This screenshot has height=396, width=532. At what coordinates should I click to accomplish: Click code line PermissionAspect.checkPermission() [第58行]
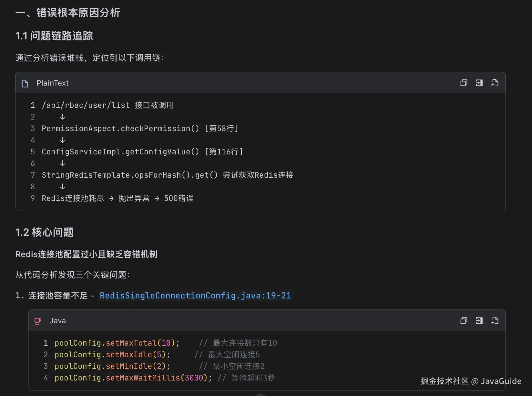pos(140,129)
